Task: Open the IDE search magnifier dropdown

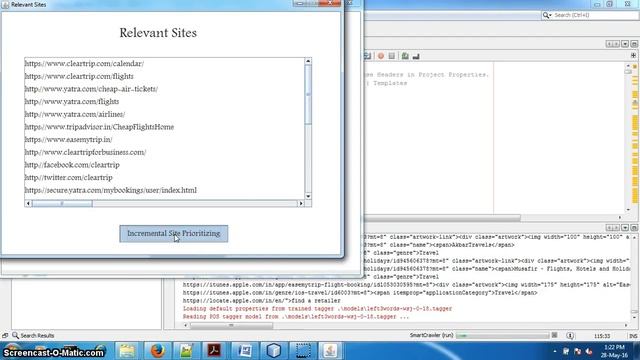Action: click(547, 15)
